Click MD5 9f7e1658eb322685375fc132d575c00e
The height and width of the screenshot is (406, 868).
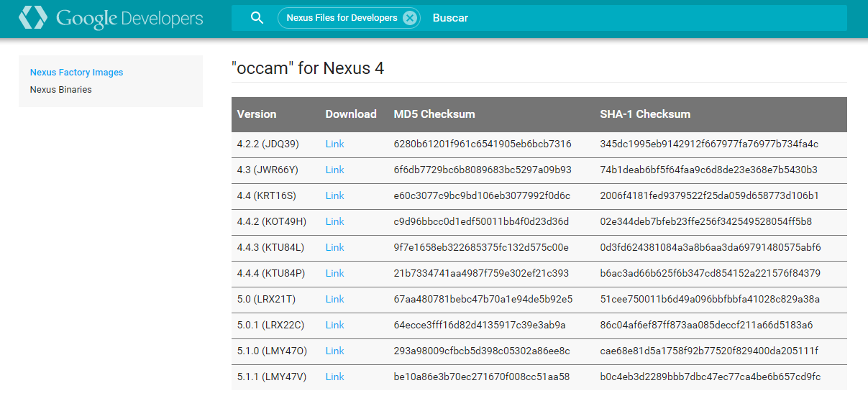481,247
